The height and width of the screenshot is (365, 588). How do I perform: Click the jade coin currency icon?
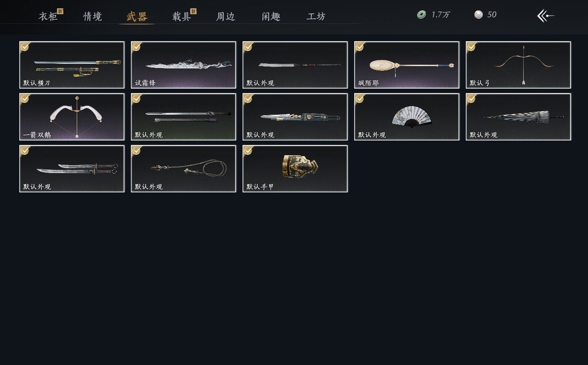421,15
